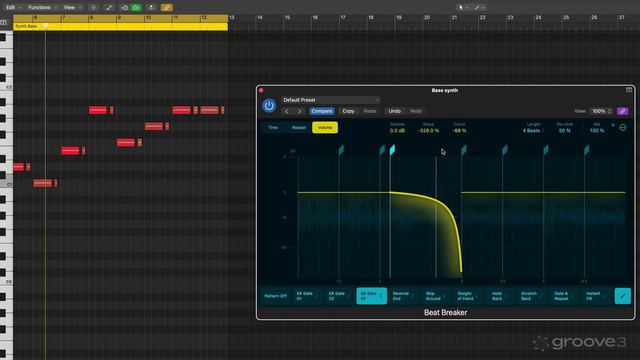Open the Length 4 Beats dropdown
This screenshot has width=640, height=360.
tap(533, 131)
